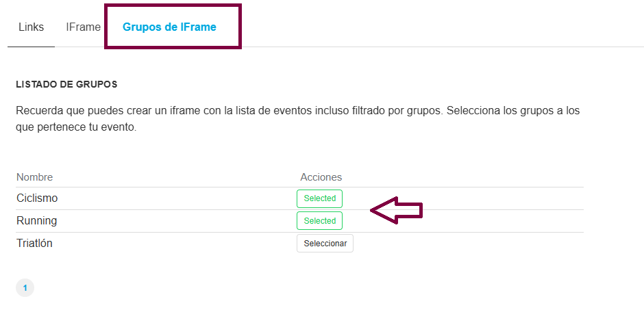Switch to the Links tab
The image size is (644, 312).
click(x=31, y=27)
